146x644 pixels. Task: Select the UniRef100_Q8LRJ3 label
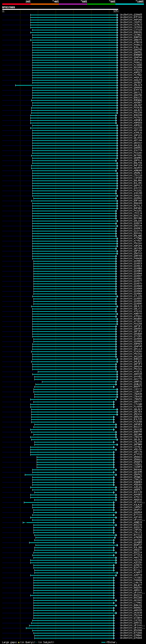[x=131, y=306]
